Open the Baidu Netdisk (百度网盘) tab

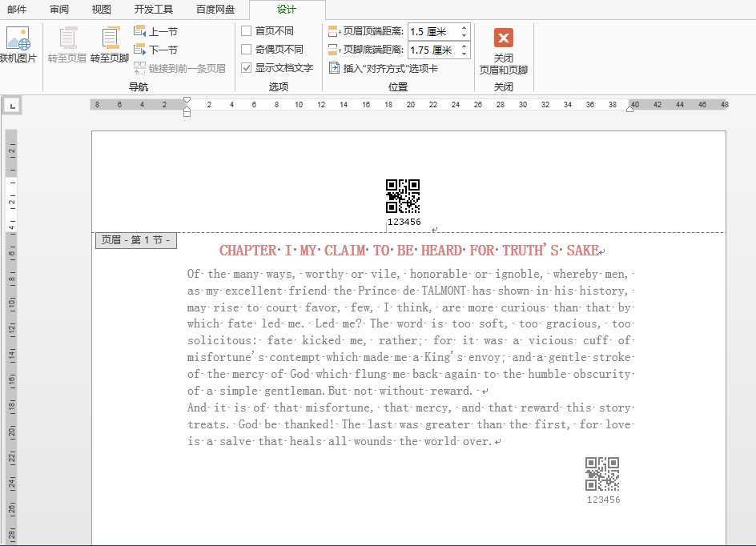tap(215, 9)
